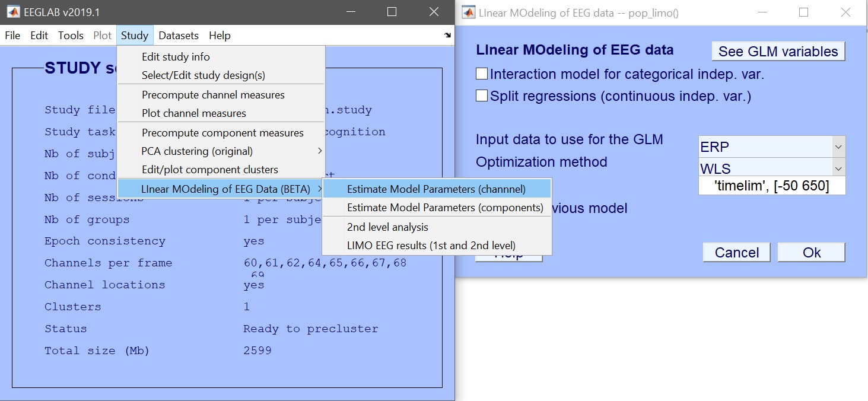Open the Edit menu in EEGLAB

pyautogui.click(x=39, y=36)
